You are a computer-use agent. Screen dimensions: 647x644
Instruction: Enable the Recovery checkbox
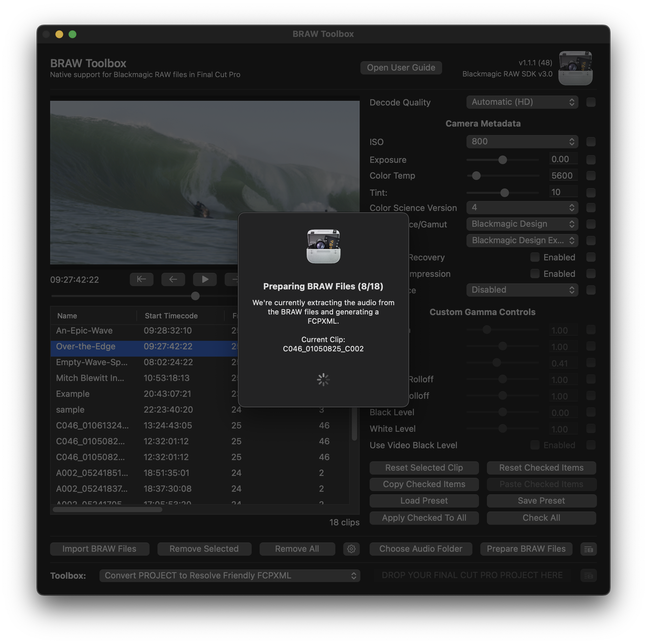535,257
